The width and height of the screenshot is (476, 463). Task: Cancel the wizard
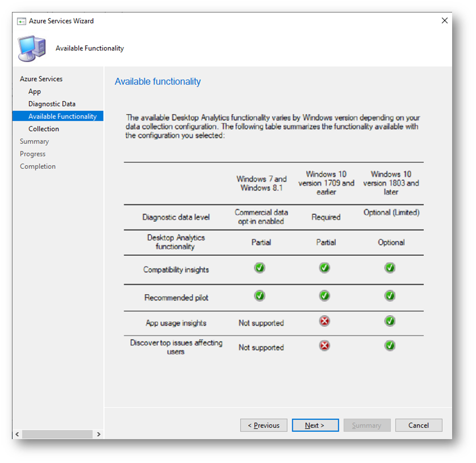pyautogui.click(x=419, y=425)
